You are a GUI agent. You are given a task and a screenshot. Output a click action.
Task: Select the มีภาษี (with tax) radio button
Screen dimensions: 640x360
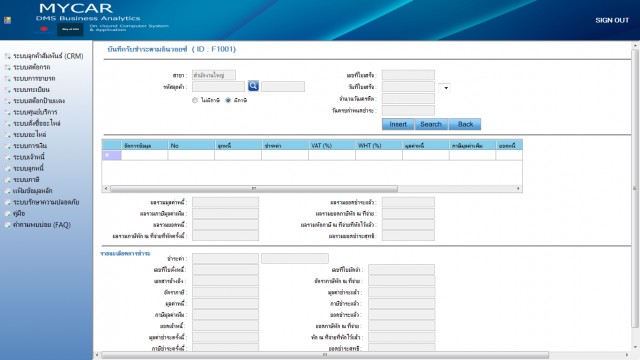click(x=228, y=100)
